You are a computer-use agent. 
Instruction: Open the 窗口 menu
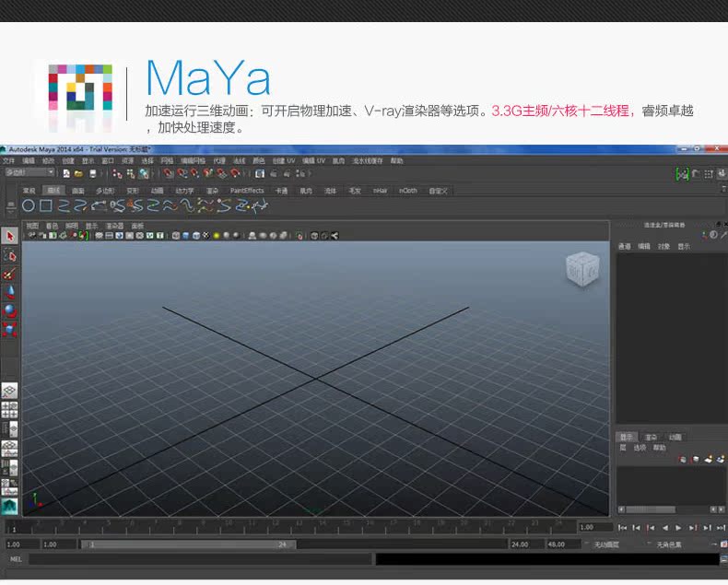click(108, 161)
